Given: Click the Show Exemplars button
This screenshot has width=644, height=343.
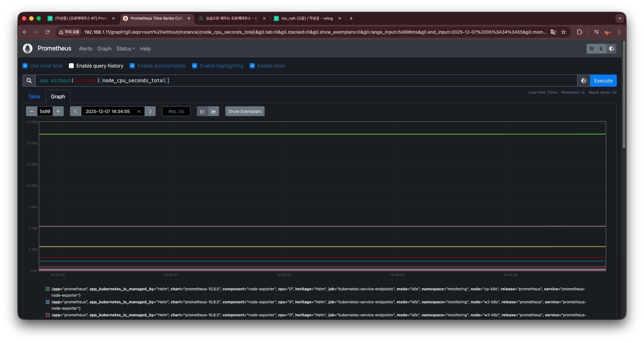Looking at the screenshot, I should point(245,111).
